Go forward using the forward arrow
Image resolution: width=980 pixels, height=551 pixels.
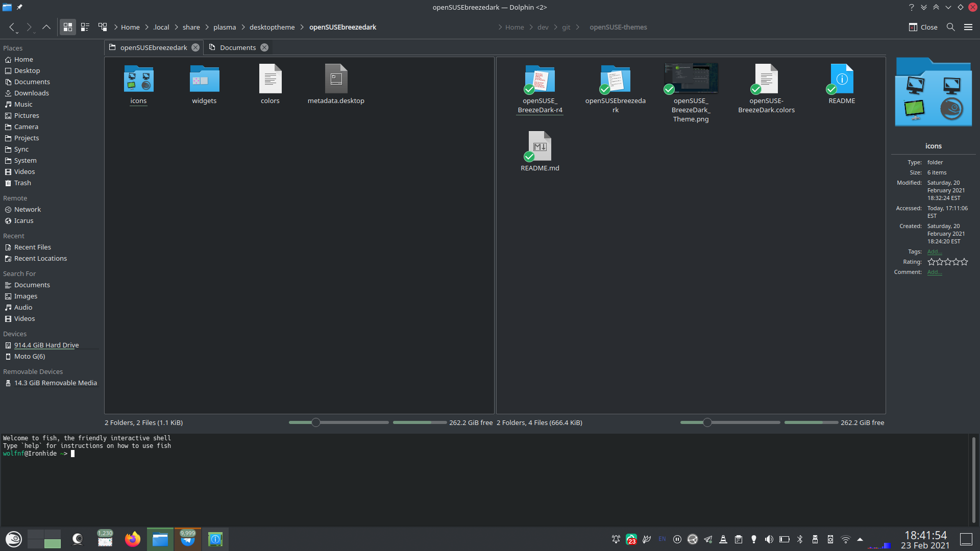(29, 27)
